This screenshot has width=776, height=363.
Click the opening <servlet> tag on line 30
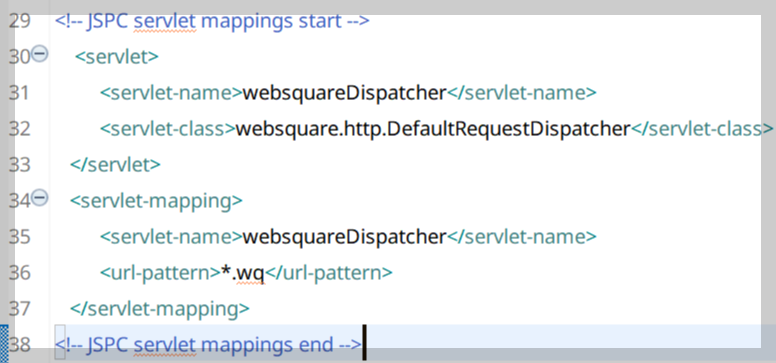point(117,57)
